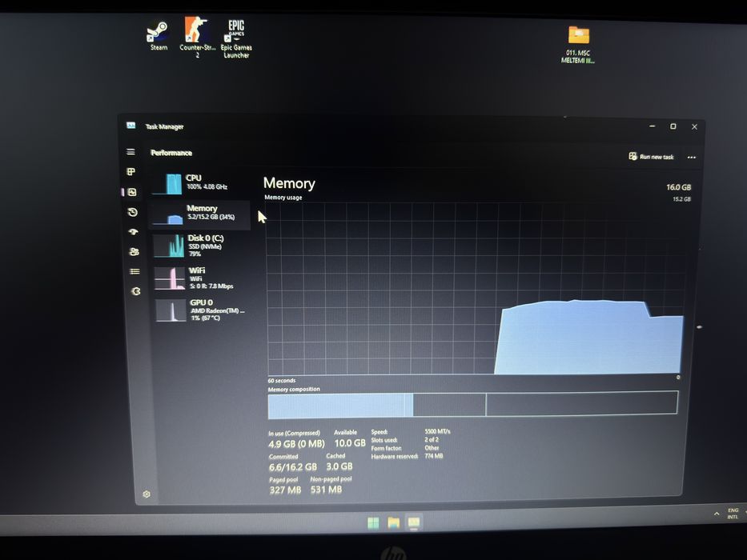Screen dimensions: 747x560
Task: Select the GPU 0 AMD Radeon entry
Action: coord(202,310)
